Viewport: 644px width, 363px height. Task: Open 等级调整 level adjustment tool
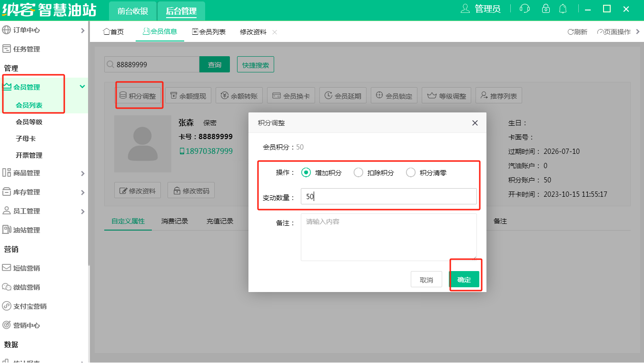pyautogui.click(x=447, y=96)
